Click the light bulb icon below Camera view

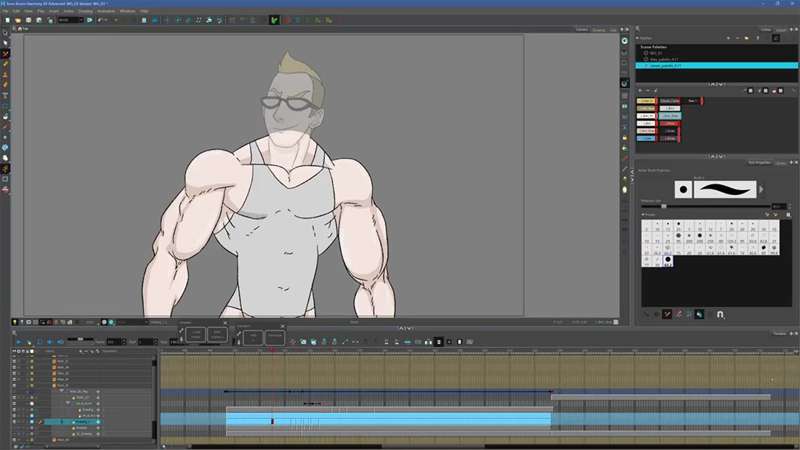tap(15, 322)
